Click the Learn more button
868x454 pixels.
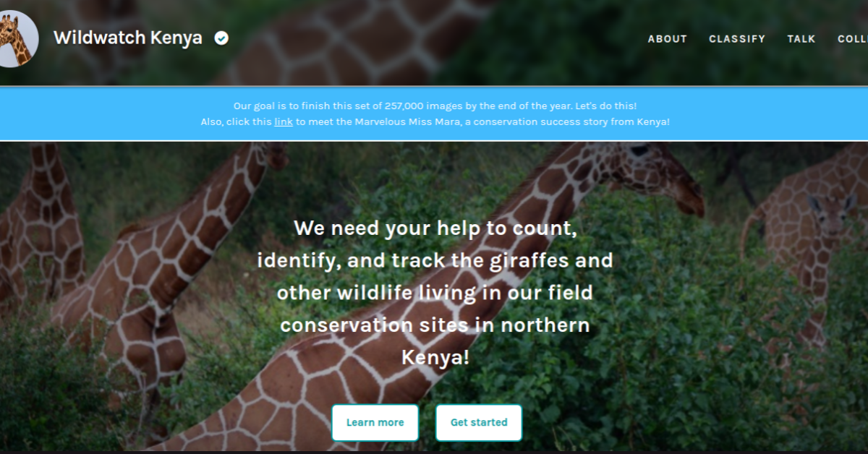(375, 422)
